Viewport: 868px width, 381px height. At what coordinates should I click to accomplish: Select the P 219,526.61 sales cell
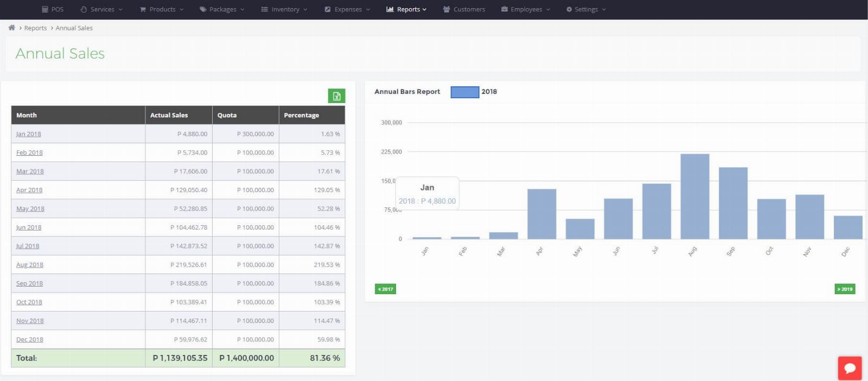178,265
